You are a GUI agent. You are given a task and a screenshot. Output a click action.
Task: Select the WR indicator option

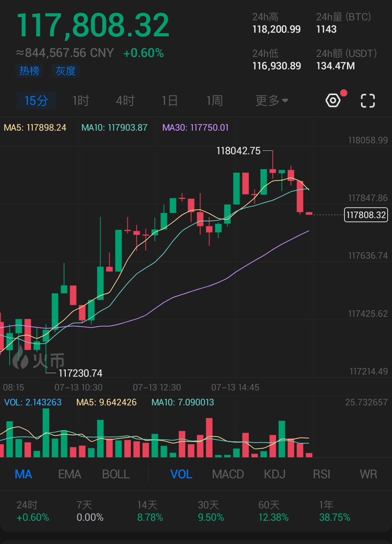[369, 474]
